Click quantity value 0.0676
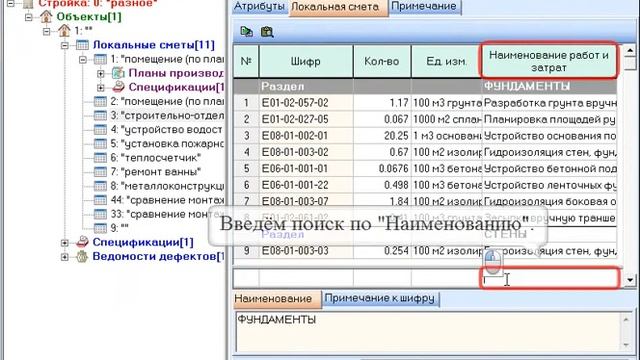640x360 pixels. pyautogui.click(x=382, y=169)
